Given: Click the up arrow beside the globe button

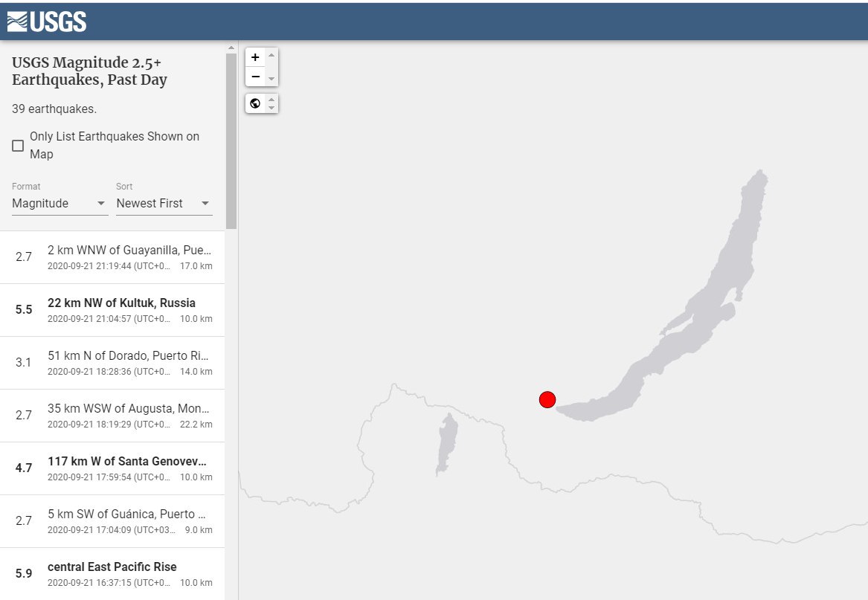Looking at the screenshot, I should (271, 99).
